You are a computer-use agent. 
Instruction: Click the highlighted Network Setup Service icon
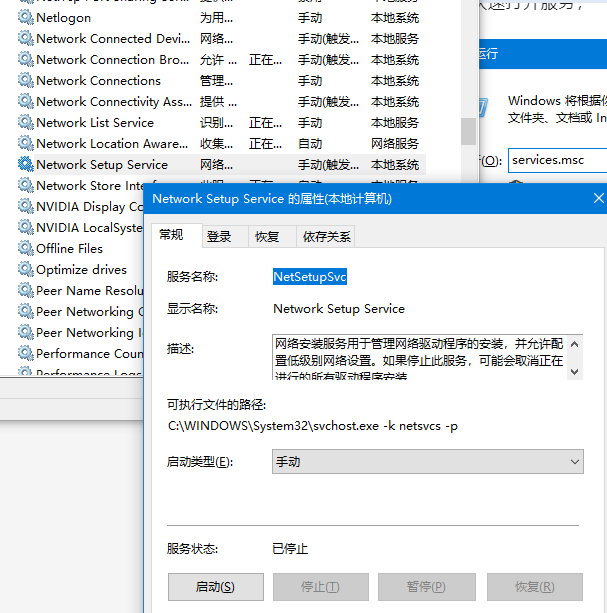[26, 165]
